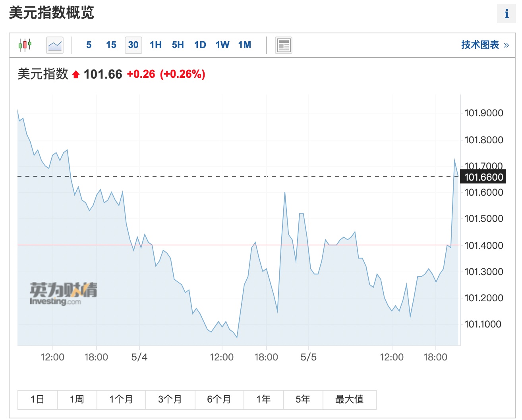This screenshot has height=420, width=522.
Task: Select the 6个月 range button
Action: (219, 399)
